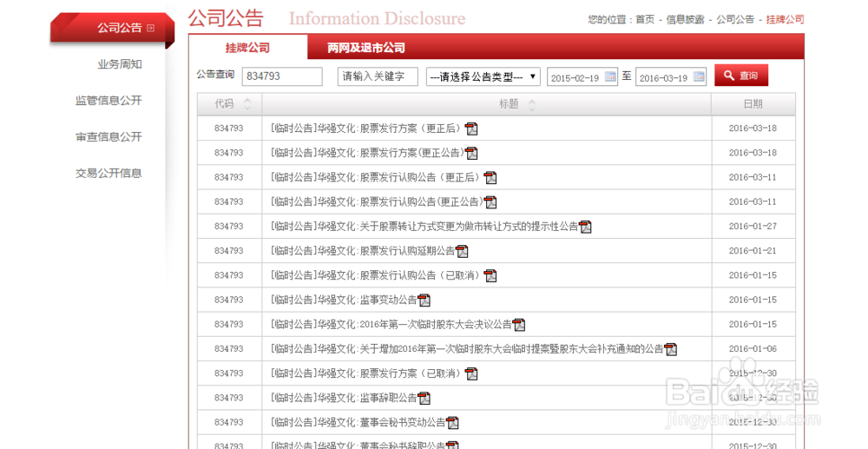
Task: Open 公司公告 sidebar menu
Action: pyautogui.click(x=113, y=28)
